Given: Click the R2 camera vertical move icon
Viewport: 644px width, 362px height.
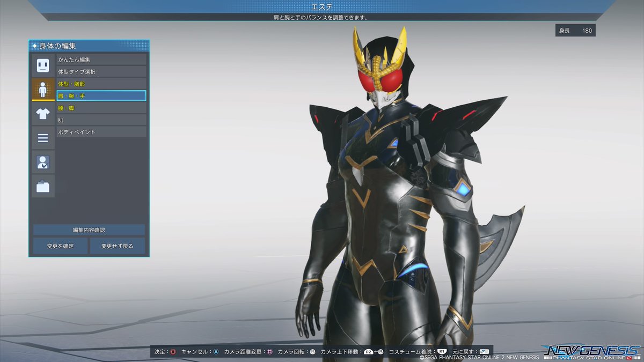Looking at the screenshot, I should (x=369, y=352).
